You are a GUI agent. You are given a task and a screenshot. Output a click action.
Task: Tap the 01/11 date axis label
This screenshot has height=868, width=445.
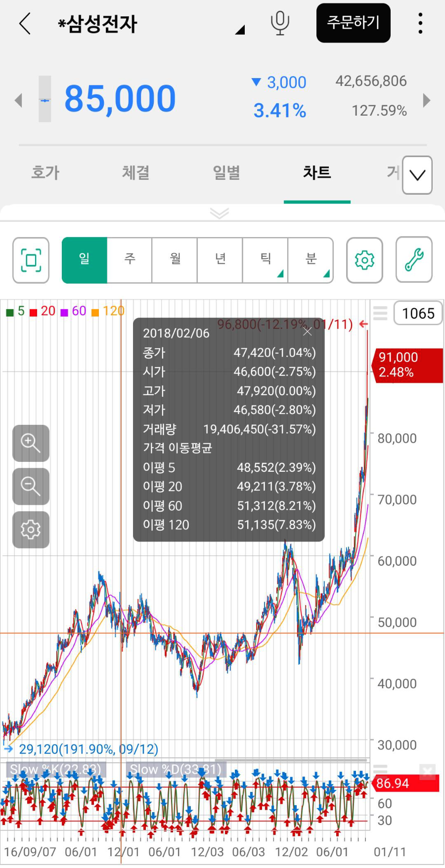click(x=390, y=852)
